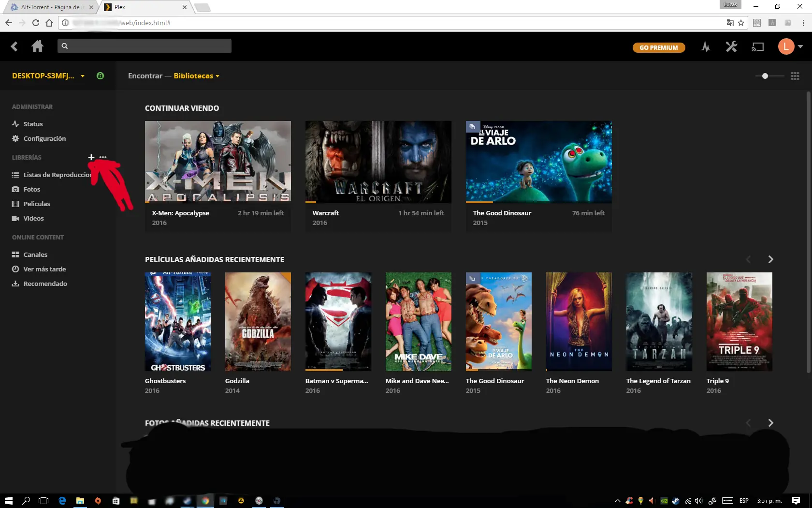Open the Chrome three-dot menu
The width and height of the screenshot is (812, 508).
click(x=803, y=23)
